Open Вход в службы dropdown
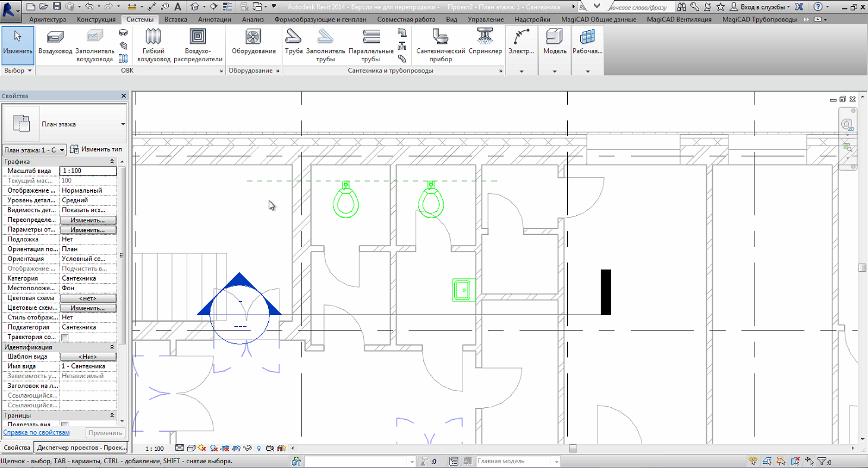Screen dimensions: 868x468 [x=763, y=7]
